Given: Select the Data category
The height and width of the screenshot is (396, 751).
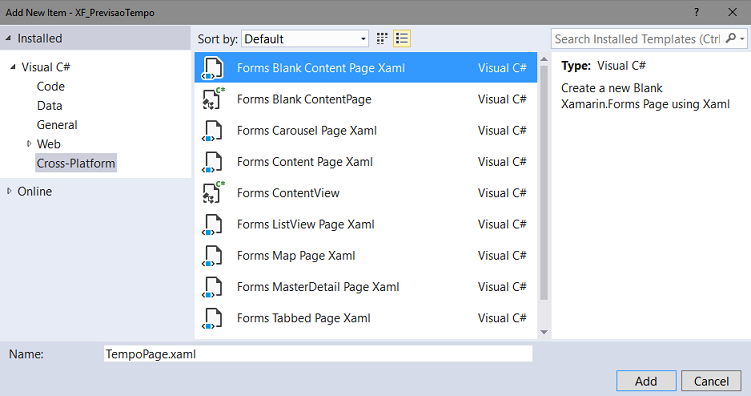Looking at the screenshot, I should click(x=49, y=106).
